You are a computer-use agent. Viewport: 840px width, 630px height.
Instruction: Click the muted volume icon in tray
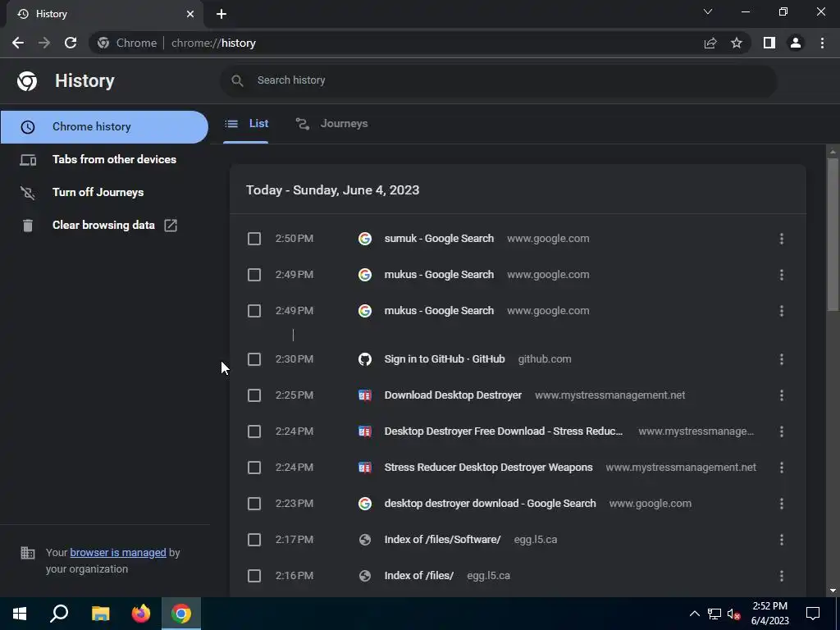coord(733,614)
